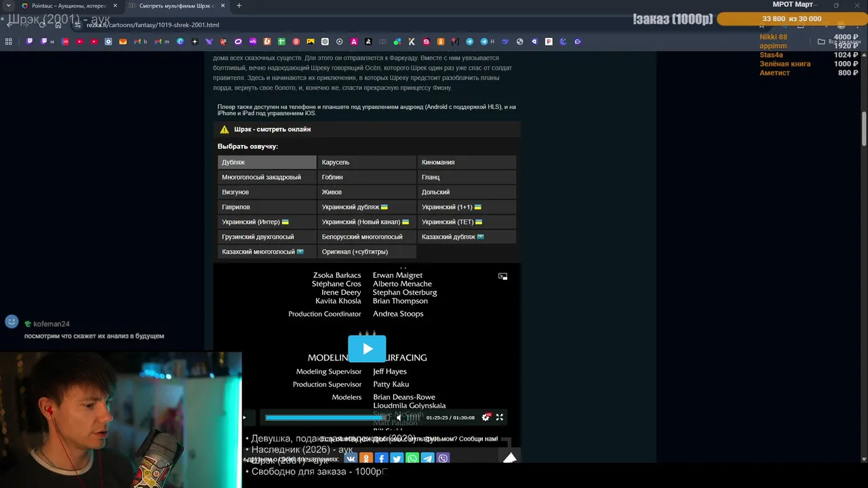The image size is (868, 488).
Task: Open the first YouTube bookmark icon
Action: coord(79,41)
